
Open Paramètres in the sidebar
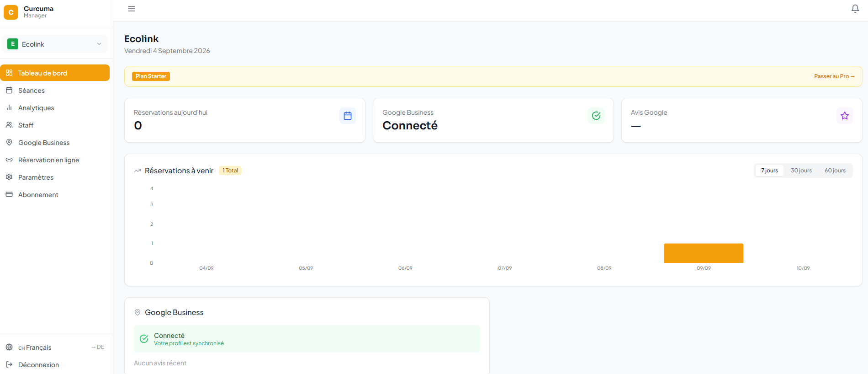(55, 177)
